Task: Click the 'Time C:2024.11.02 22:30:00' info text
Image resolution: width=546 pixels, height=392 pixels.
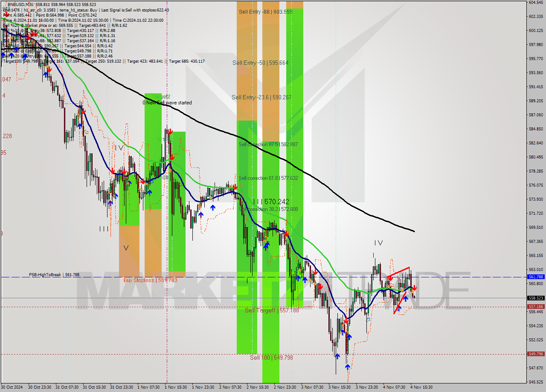Action: click(138, 20)
